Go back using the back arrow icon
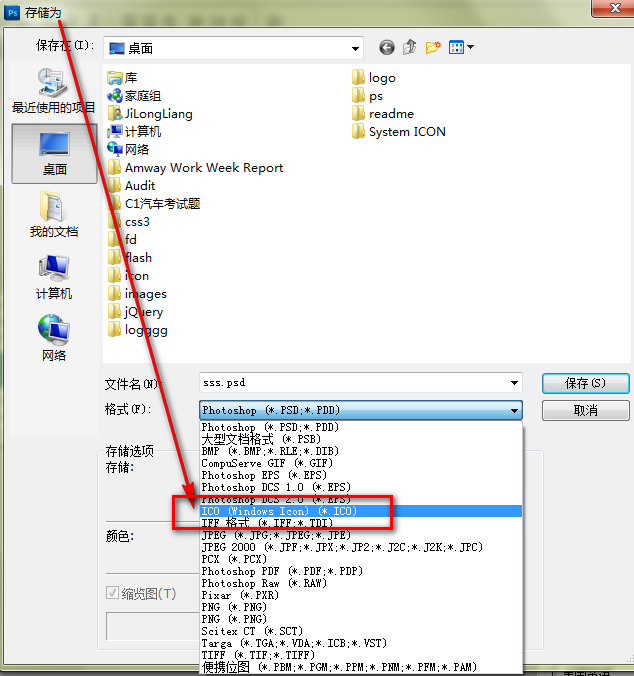 [x=387, y=47]
